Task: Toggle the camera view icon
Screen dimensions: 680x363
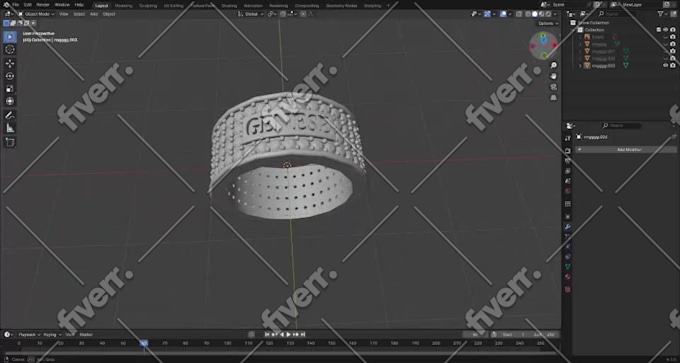Action: pos(553,87)
